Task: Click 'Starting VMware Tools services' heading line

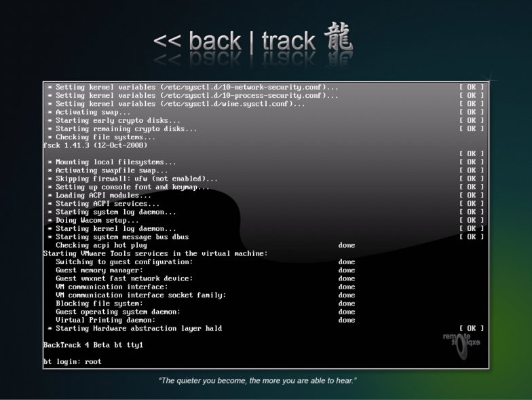Action: coord(155,254)
